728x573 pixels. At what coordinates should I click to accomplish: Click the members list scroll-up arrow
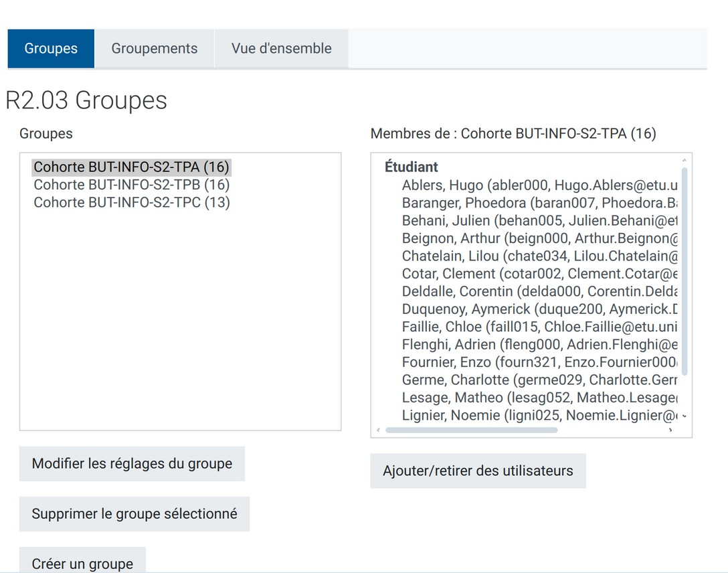click(684, 161)
